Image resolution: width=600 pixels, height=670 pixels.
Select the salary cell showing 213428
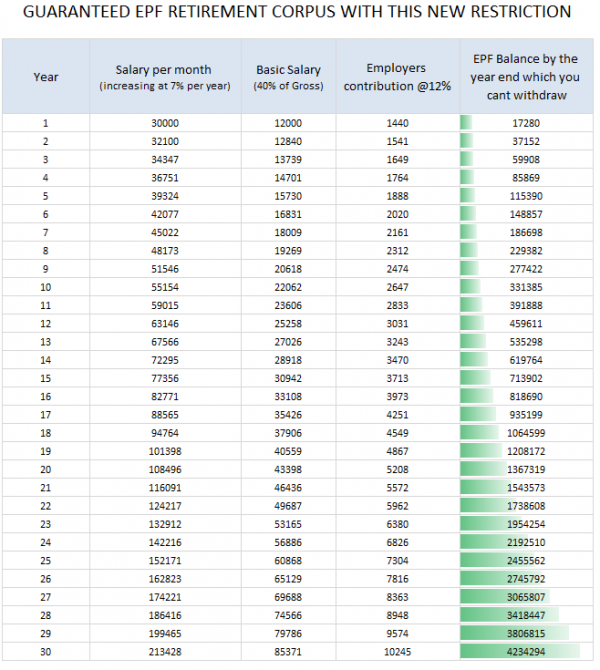pos(161,651)
